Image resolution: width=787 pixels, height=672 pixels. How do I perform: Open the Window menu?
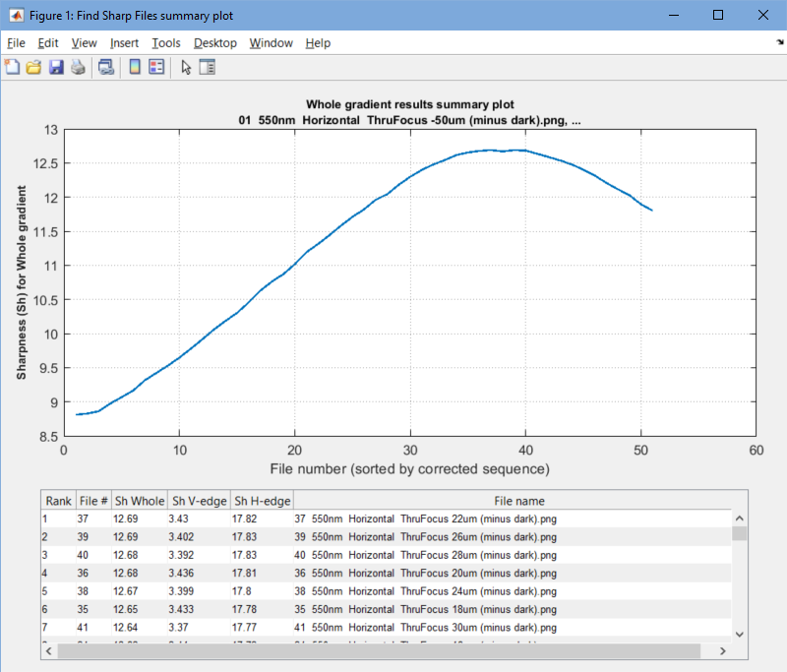(272, 43)
